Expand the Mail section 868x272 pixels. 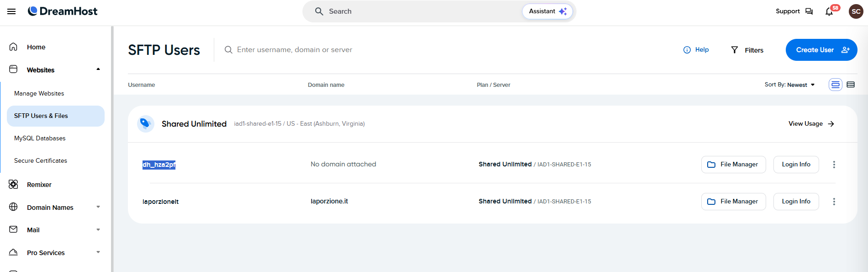pos(98,230)
